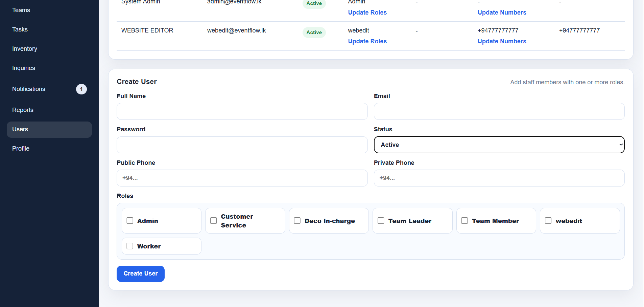Select the Users sidebar item
Viewport: 644px width, 307px height.
pos(49,129)
